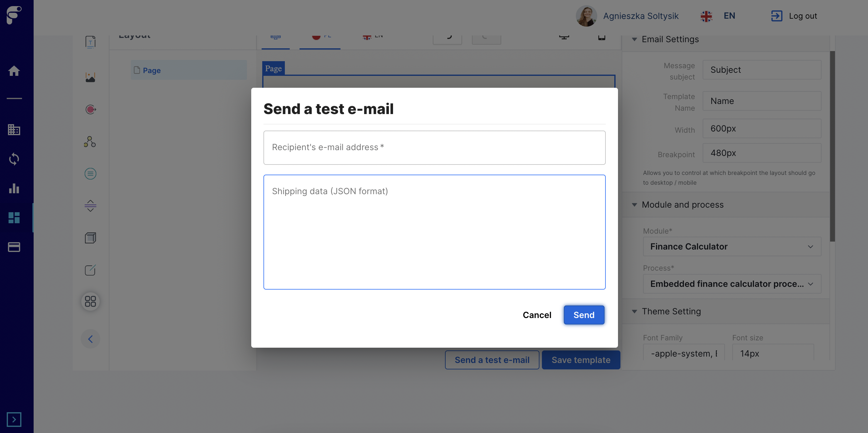
Task: Open the Home section in sidebar
Action: [x=14, y=71]
